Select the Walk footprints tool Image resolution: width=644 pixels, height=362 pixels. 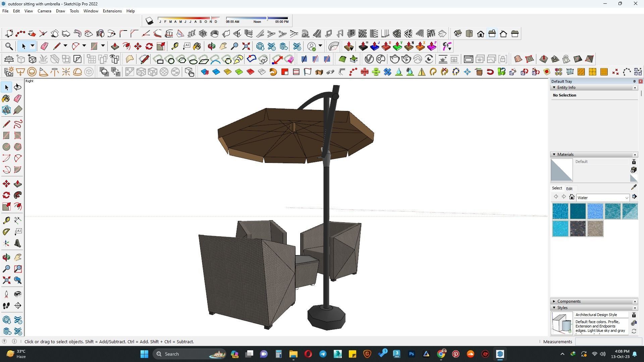pos(6,306)
